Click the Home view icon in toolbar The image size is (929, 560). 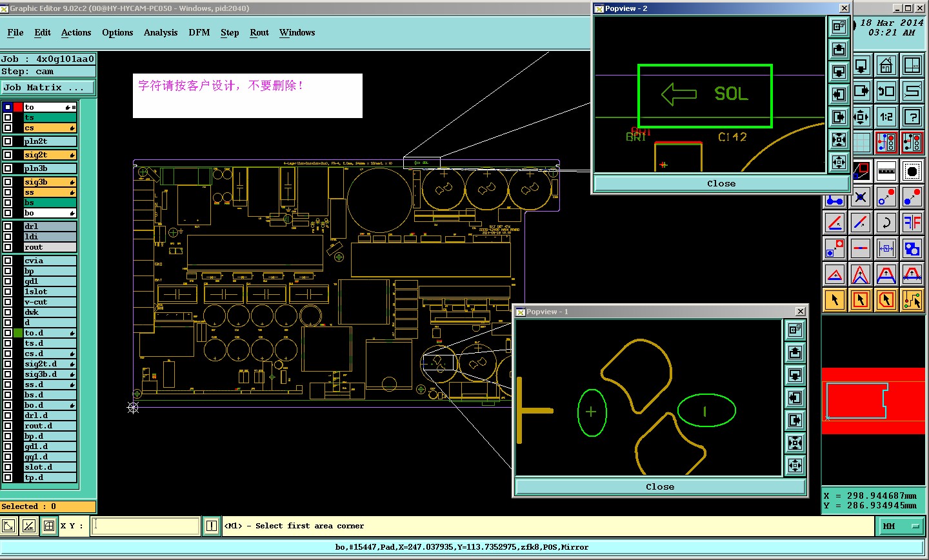pyautogui.click(x=886, y=66)
